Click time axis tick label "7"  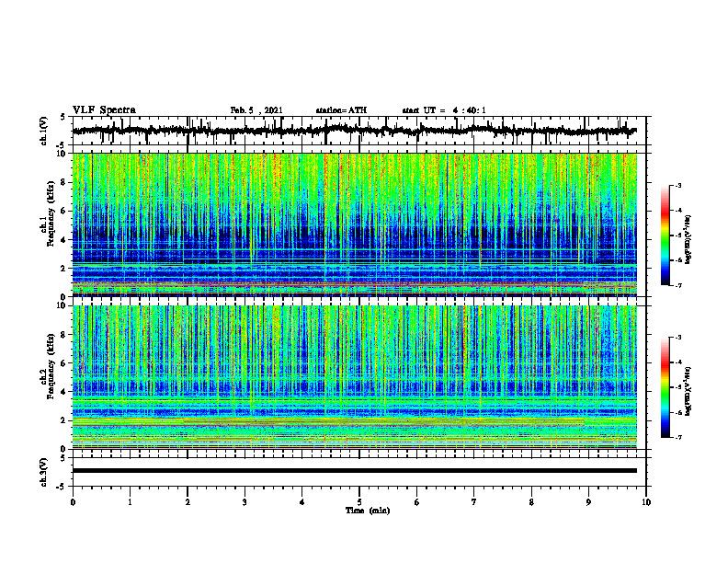tap(474, 502)
